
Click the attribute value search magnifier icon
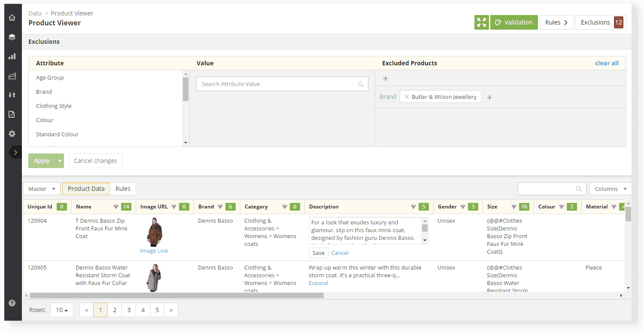click(x=361, y=84)
